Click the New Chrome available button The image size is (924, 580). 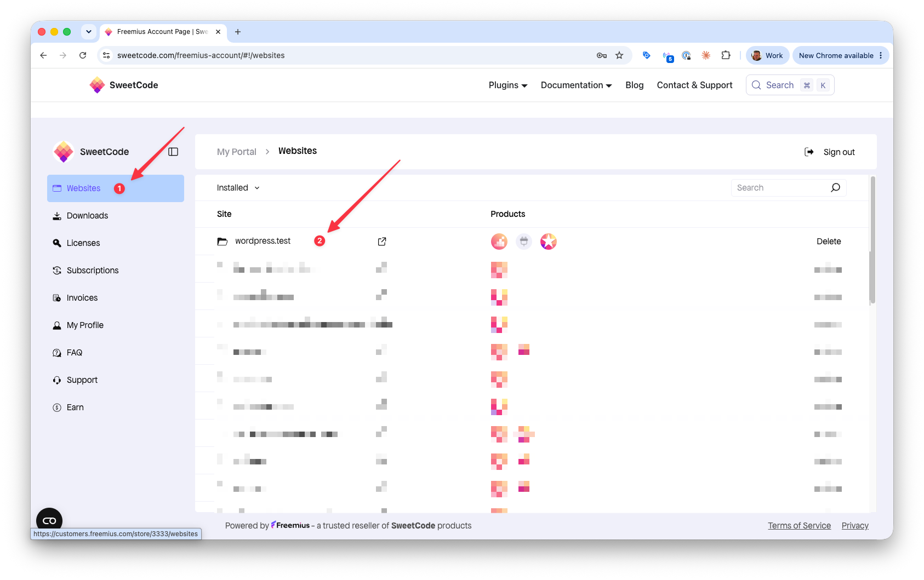(x=841, y=55)
